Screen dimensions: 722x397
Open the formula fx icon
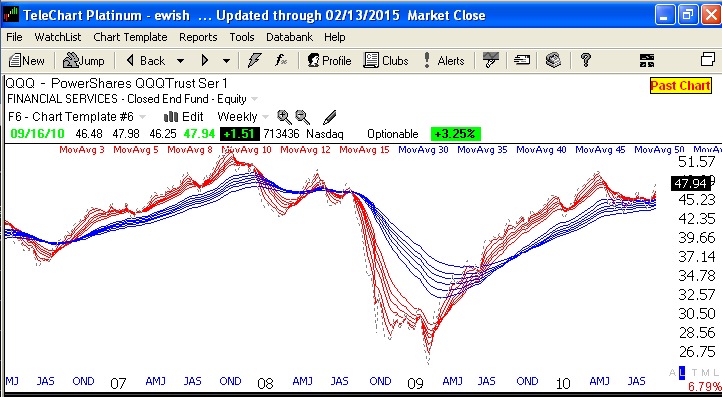(280, 60)
